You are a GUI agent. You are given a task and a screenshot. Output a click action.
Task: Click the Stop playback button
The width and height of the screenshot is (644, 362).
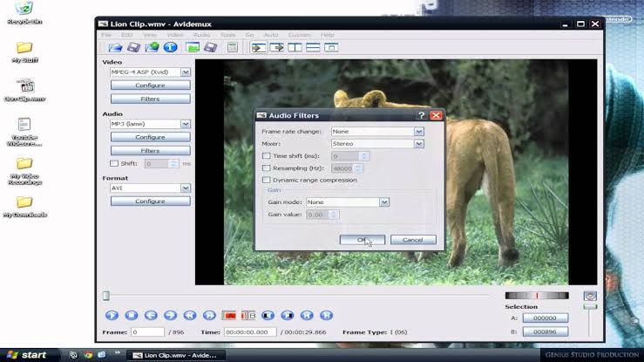[x=131, y=315]
